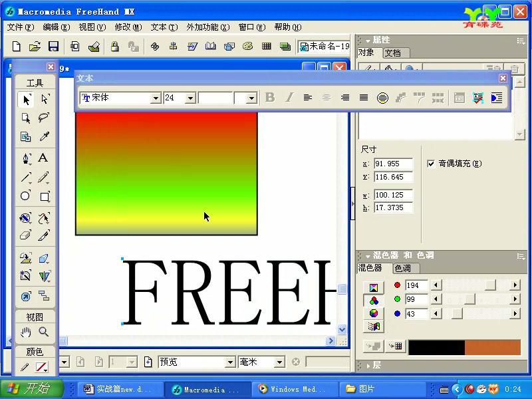
Task: Choose the Ellipse tool
Action: point(25,196)
